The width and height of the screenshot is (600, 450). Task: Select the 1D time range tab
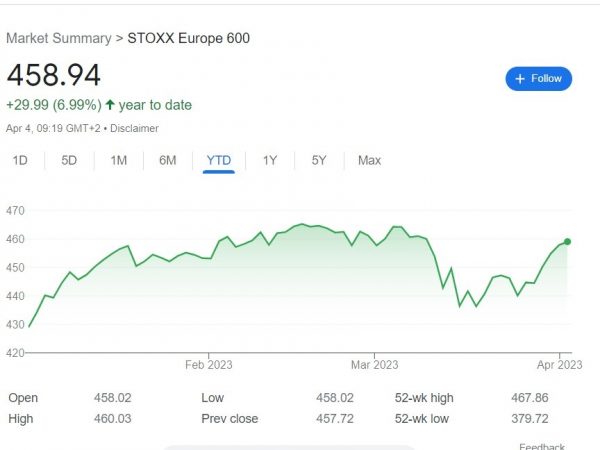pyautogui.click(x=20, y=160)
